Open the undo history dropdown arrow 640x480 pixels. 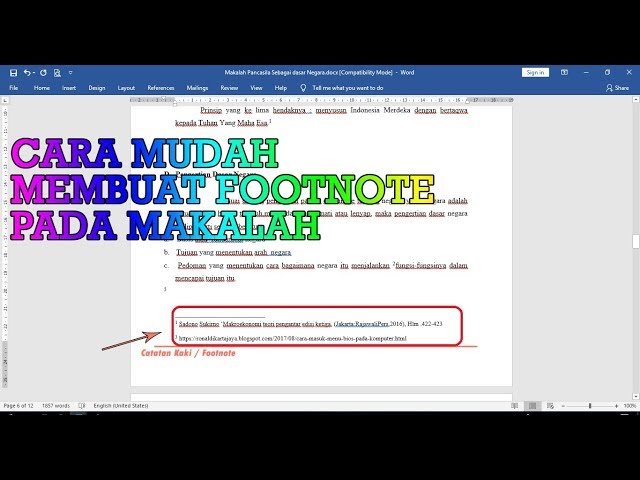34,73
